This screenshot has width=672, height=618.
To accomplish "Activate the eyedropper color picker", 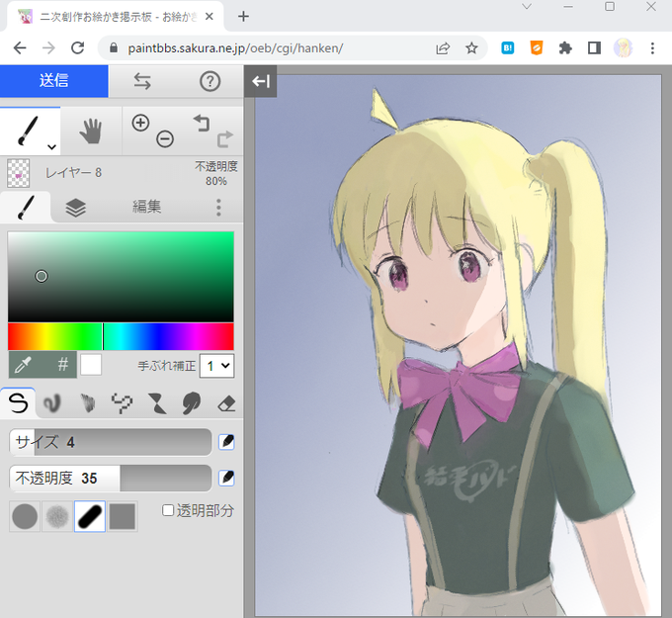I will click(24, 365).
